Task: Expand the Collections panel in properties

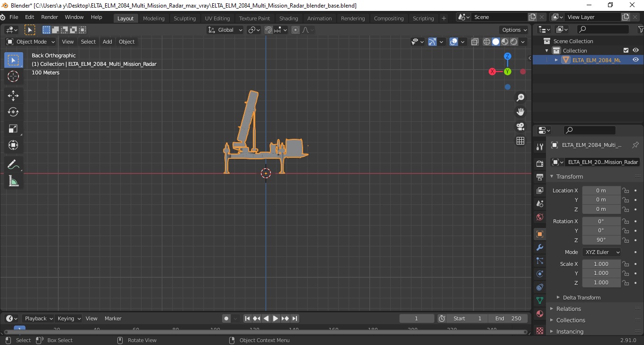Action: click(x=571, y=320)
